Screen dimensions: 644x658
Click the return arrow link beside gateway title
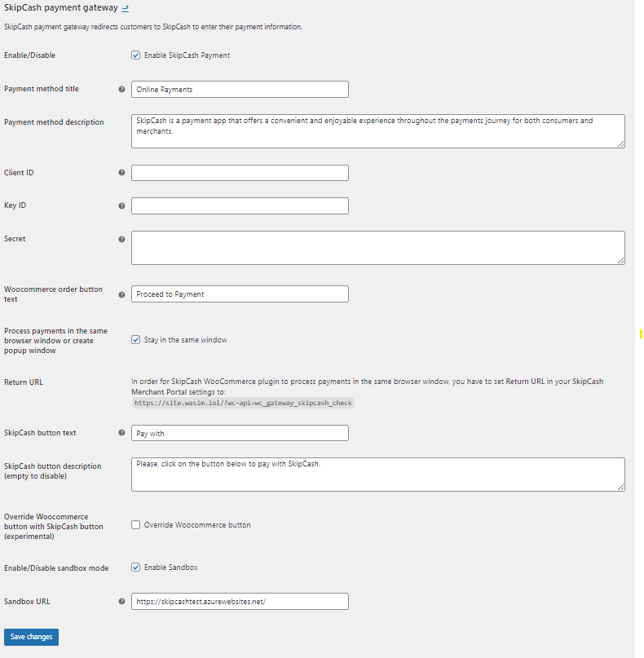[125, 8]
